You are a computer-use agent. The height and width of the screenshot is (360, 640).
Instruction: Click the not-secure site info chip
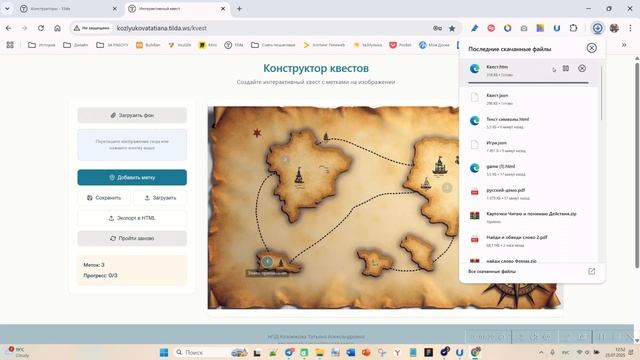click(91, 28)
